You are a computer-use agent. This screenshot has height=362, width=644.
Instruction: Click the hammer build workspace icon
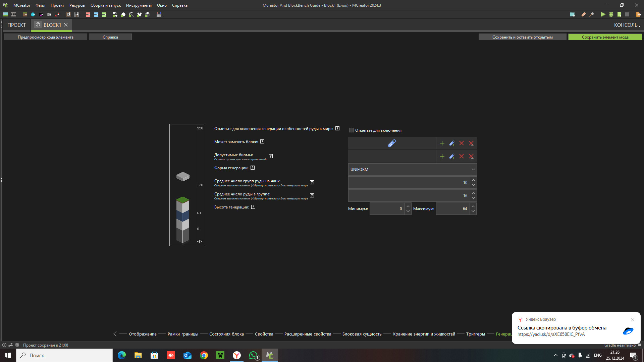[592, 14]
